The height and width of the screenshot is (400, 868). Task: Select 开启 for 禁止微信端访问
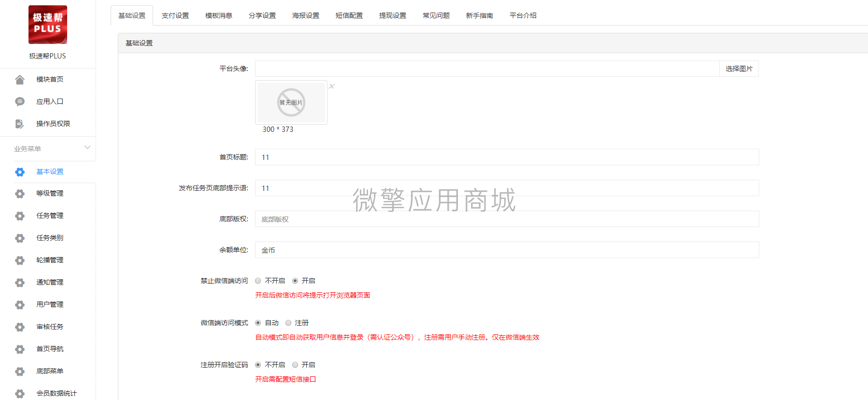[x=295, y=281]
